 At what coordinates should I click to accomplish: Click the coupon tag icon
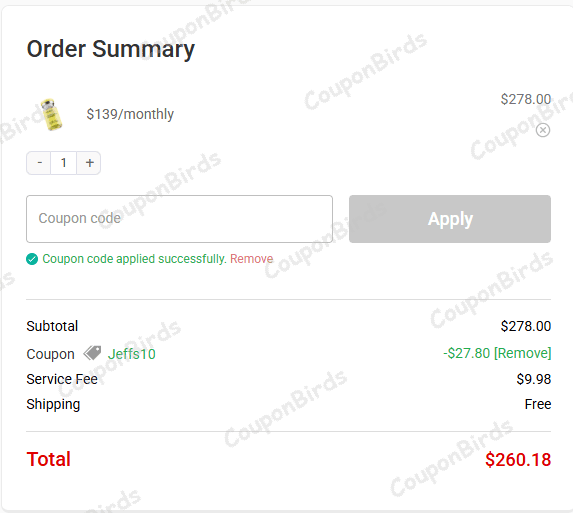[92, 353]
